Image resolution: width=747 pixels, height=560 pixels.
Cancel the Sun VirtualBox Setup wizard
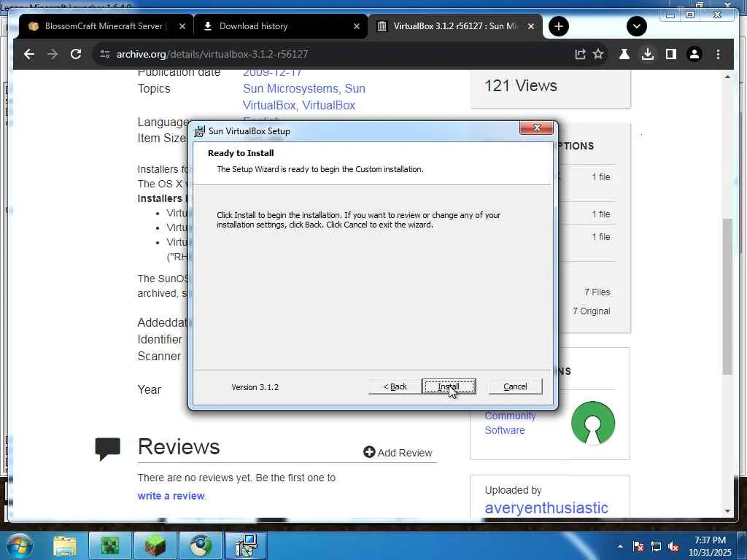(515, 386)
